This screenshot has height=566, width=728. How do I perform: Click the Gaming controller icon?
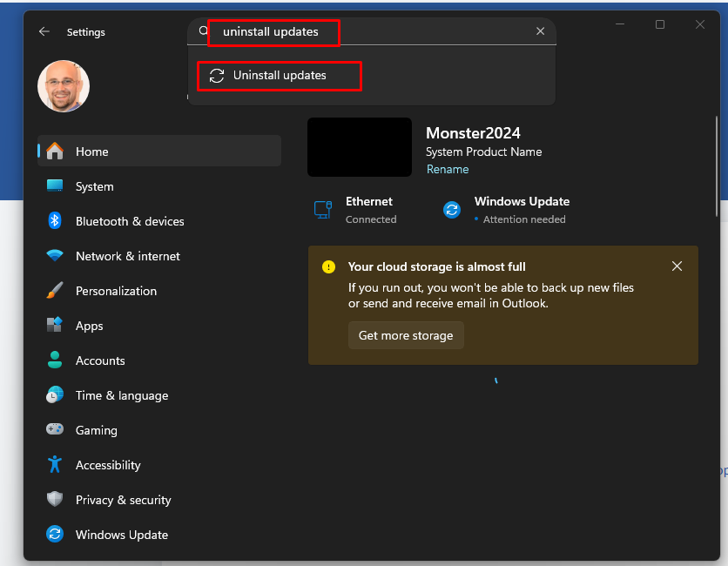click(55, 429)
